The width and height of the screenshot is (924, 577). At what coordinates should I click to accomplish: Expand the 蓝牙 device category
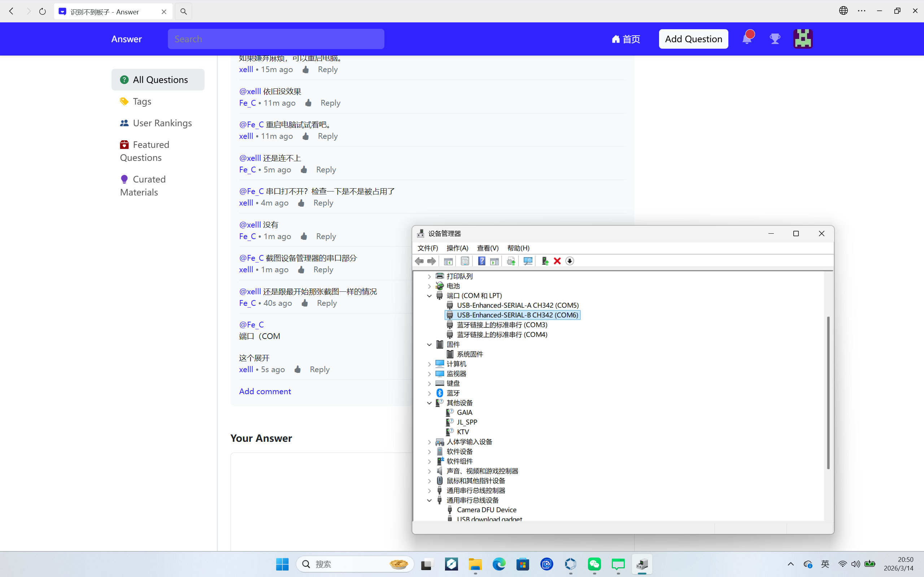click(x=429, y=393)
